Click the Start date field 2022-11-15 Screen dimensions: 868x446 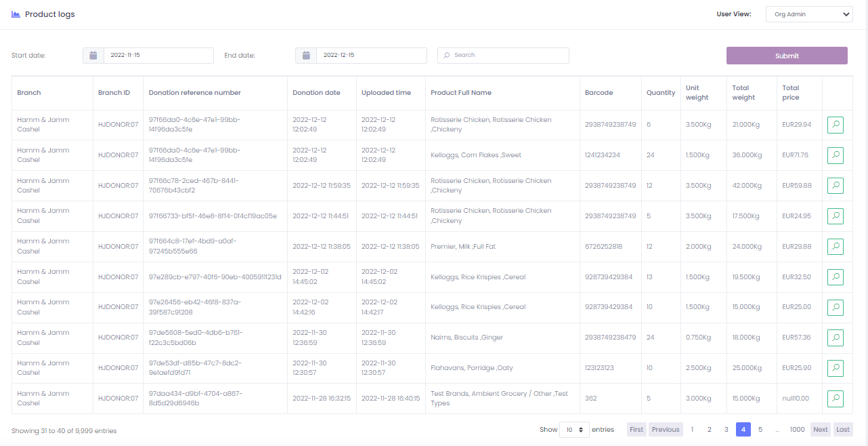point(158,56)
